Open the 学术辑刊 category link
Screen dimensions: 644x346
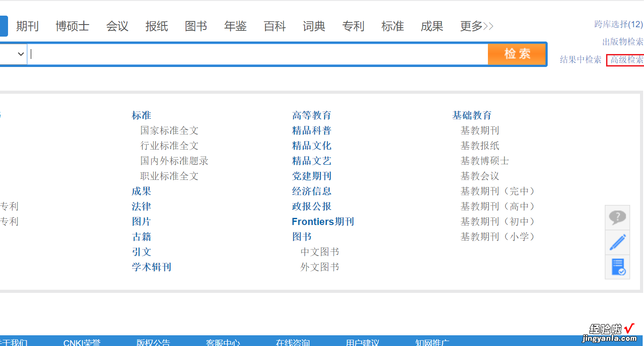point(151,267)
